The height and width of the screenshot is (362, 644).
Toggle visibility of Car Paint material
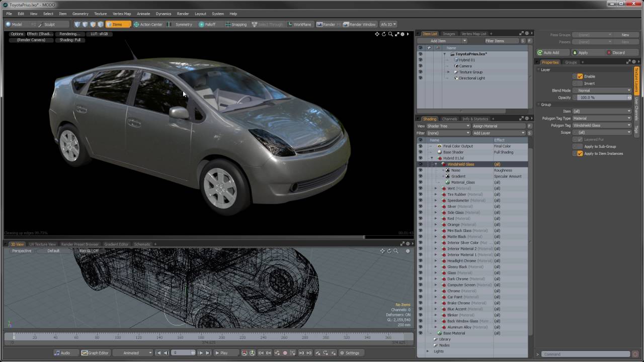[421, 297]
